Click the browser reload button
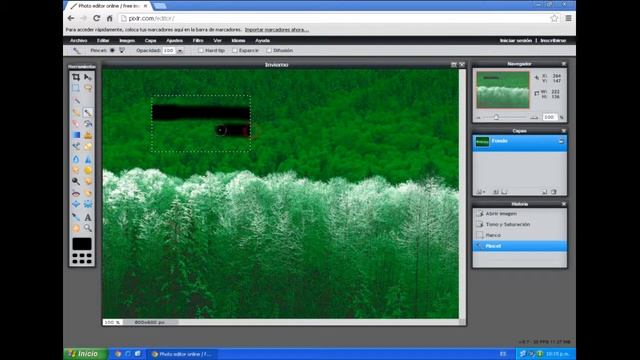 point(96,18)
